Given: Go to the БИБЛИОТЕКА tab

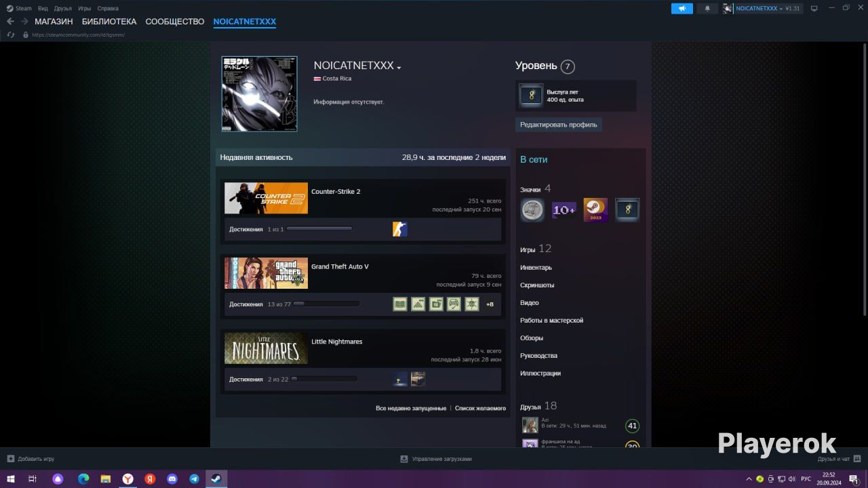Looking at the screenshot, I should (x=109, y=22).
